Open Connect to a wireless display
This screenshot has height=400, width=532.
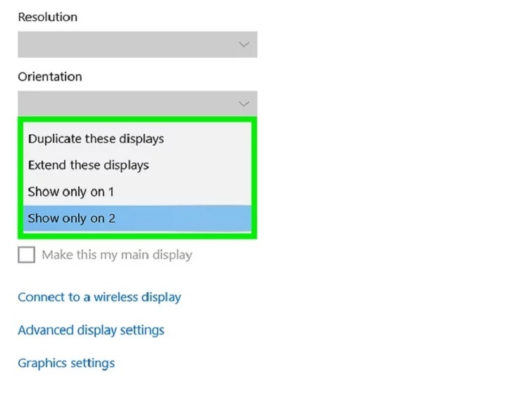(x=99, y=297)
